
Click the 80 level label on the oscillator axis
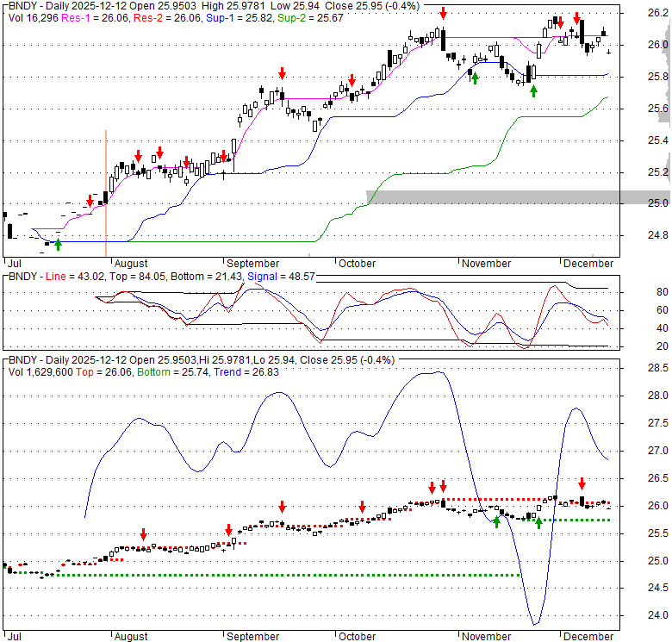pos(663,292)
